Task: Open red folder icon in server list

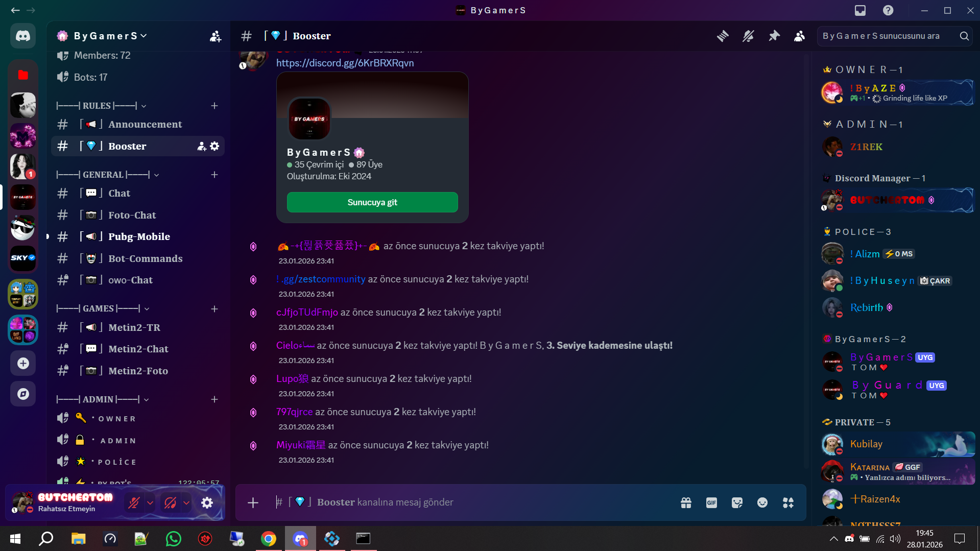Action: pos(23,75)
